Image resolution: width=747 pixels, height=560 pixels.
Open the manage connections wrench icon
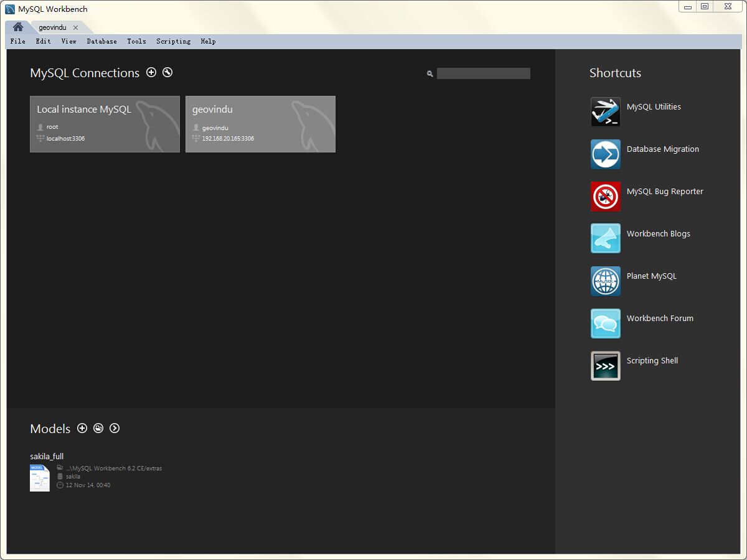click(167, 72)
